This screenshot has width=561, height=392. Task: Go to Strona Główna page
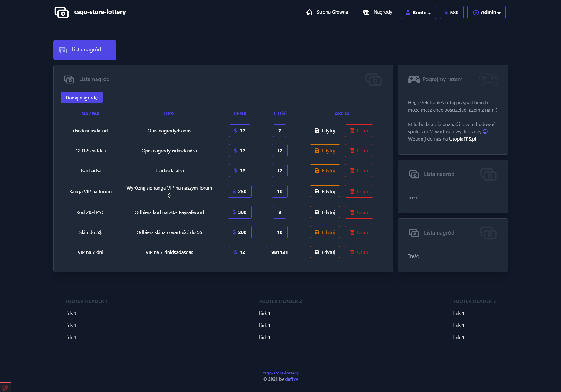pos(327,12)
